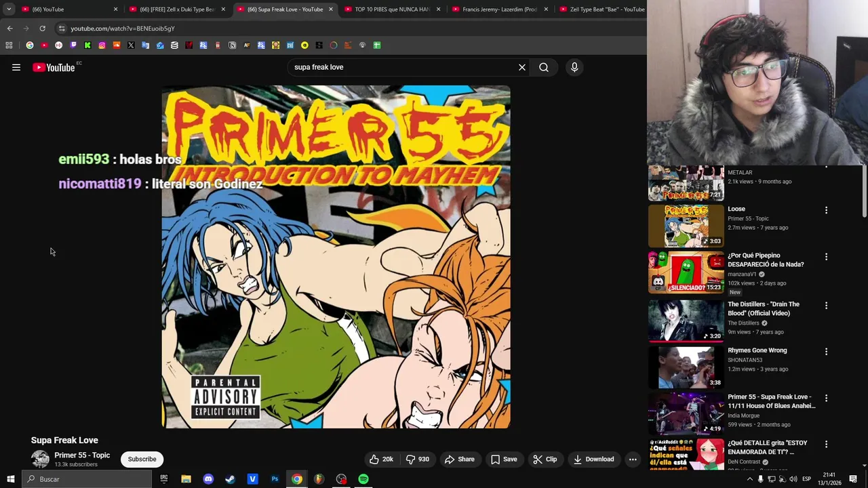868x488 pixels.
Task: Switch to the Zell x Duki Type Beat tab
Action: coord(176,9)
